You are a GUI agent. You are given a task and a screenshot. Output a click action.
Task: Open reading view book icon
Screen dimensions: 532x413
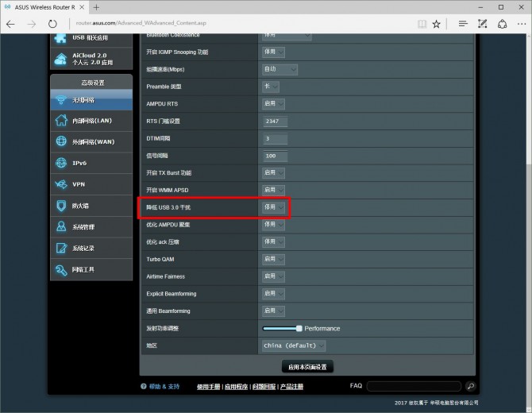point(422,24)
